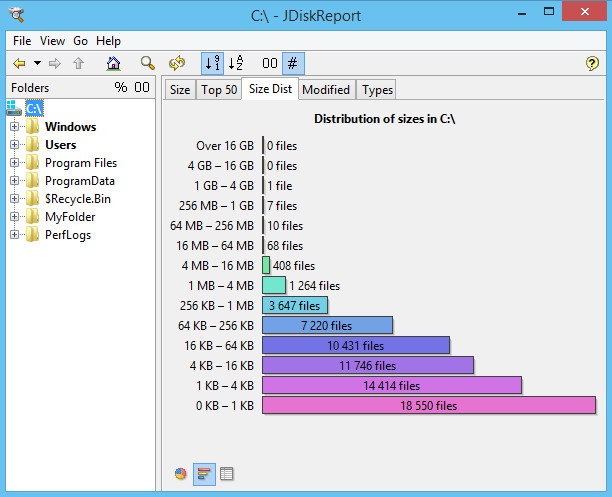
Task: Toggle sort by size (9-1) button
Action: 212,63
